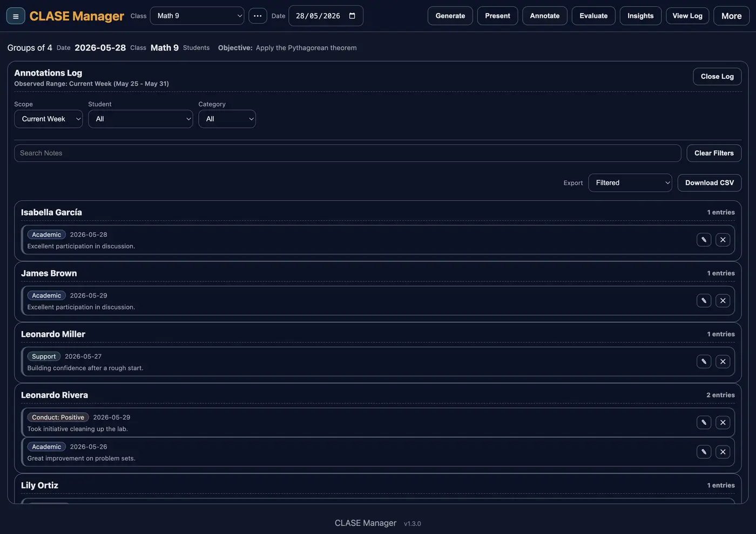Delete Leonardo Miller's Support note
This screenshot has width=756, height=534.
tap(723, 362)
